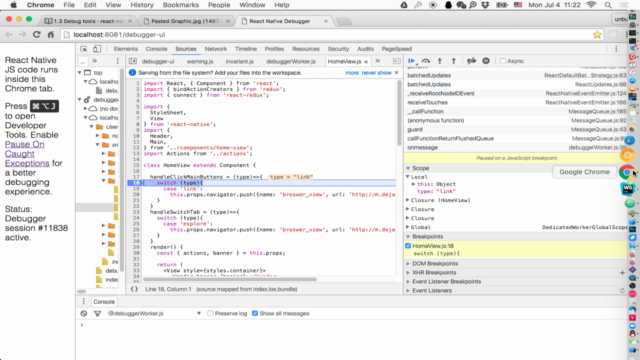This screenshot has width=640, height=360.
Task: Collapse the Breakpoints section
Action: [408, 237]
